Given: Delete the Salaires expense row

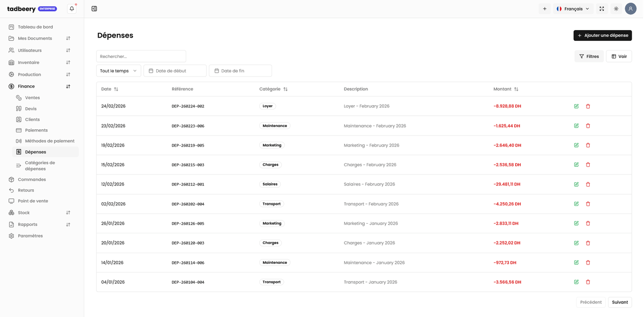Looking at the screenshot, I should click(588, 185).
